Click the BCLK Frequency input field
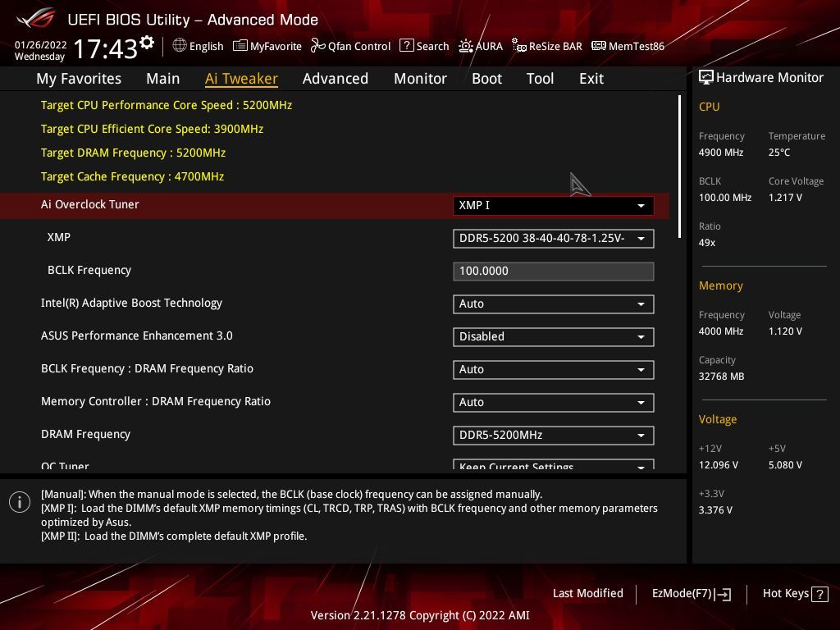 pos(554,271)
